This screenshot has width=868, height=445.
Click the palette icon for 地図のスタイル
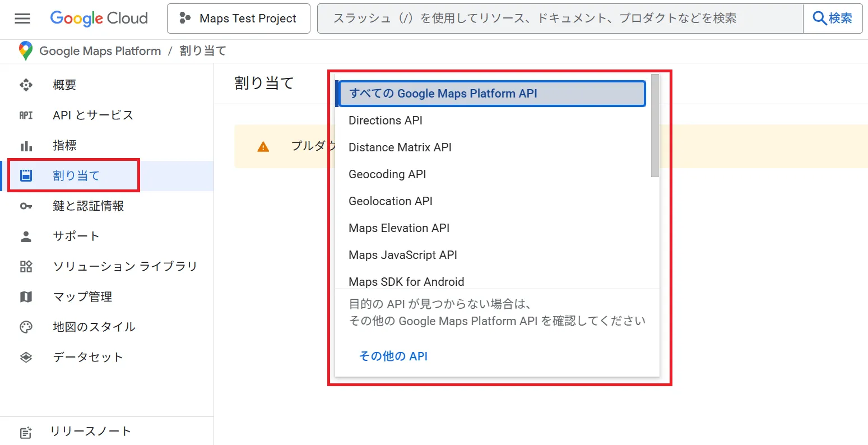[x=26, y=327]
